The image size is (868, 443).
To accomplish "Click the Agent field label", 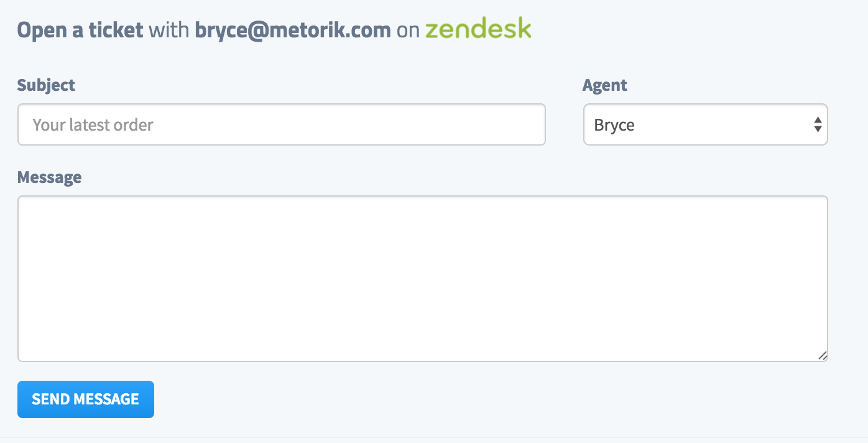I will [x=604, y=85].
